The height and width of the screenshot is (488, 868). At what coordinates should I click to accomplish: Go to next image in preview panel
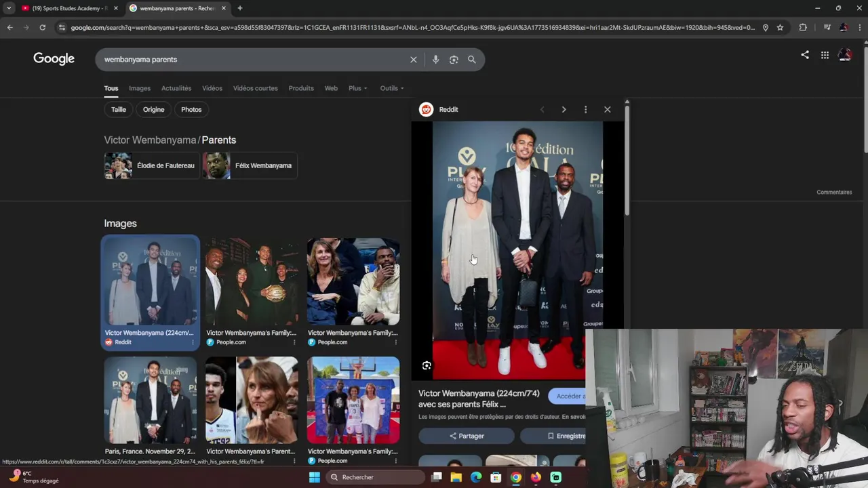564,109
